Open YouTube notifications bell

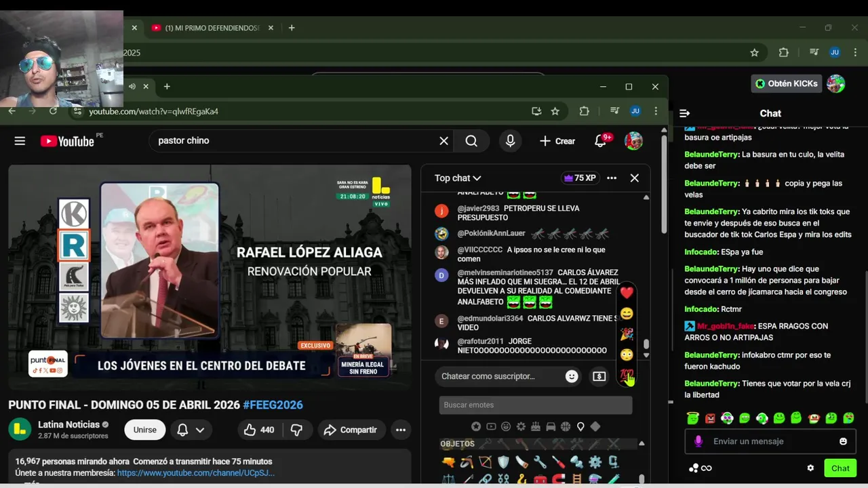(601, 141)
